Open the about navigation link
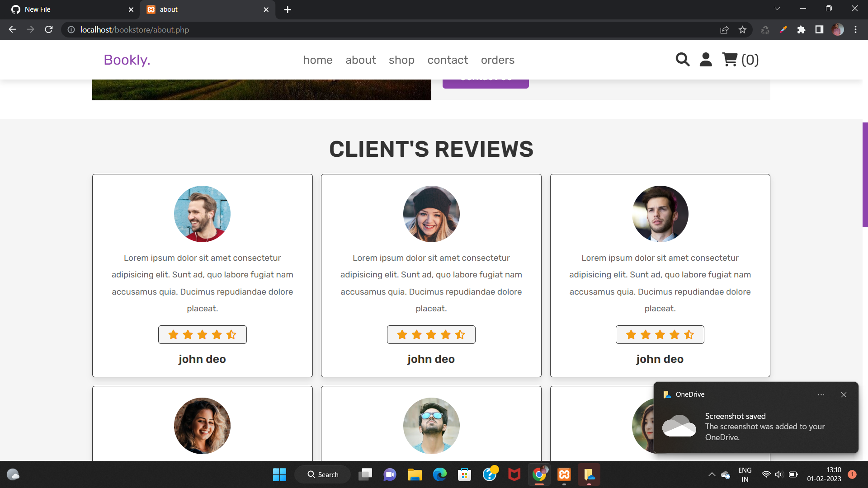Image resolution: width=868 pixels, height=488 pixels. (x=361, y=60)
